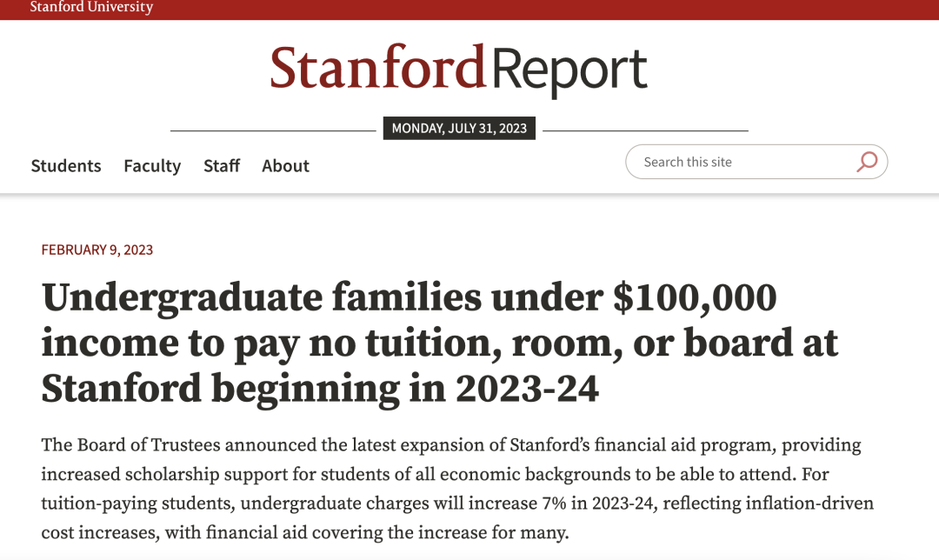
Task: Click the horizontal rule left of the date badge
Action: (x=273, y=130)
